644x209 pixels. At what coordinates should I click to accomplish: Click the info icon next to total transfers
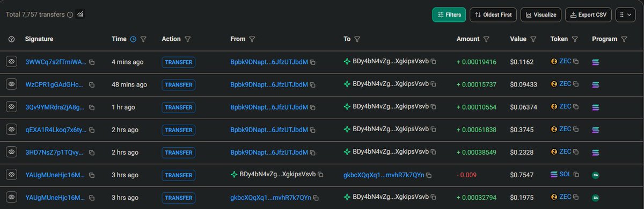point(70,15)
